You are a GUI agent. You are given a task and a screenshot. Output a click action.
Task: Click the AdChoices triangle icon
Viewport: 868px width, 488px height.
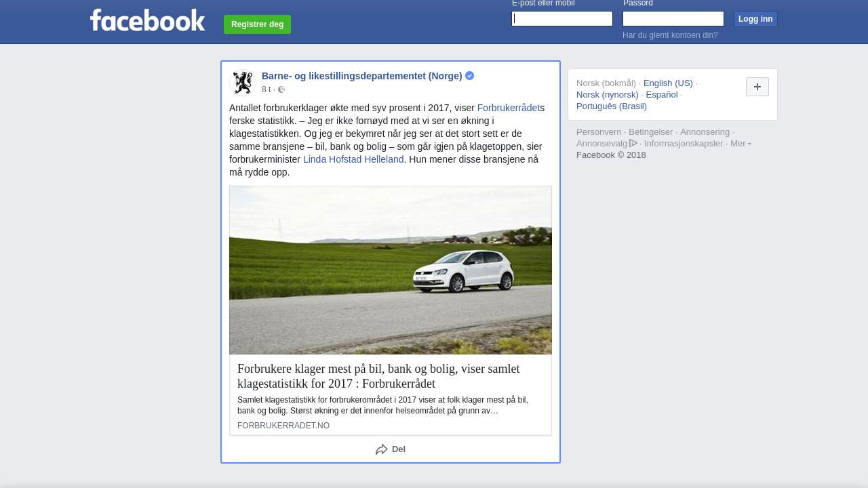pos(633,143)
